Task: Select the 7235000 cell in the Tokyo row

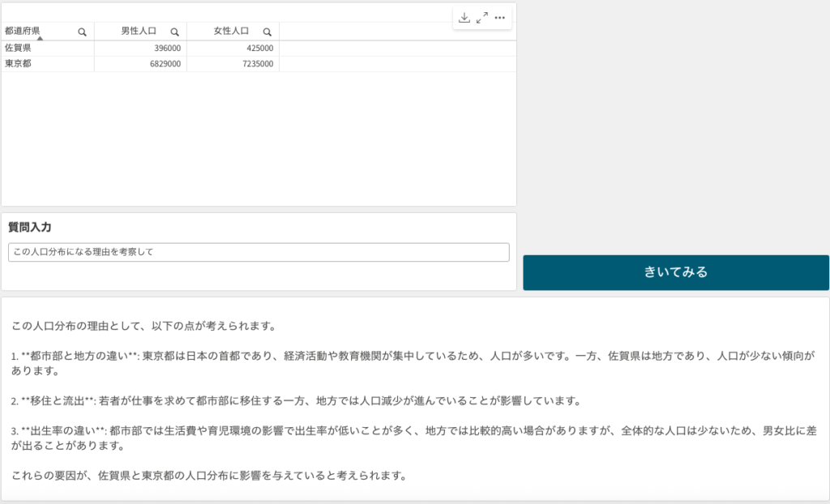Action: coord(257,63)
